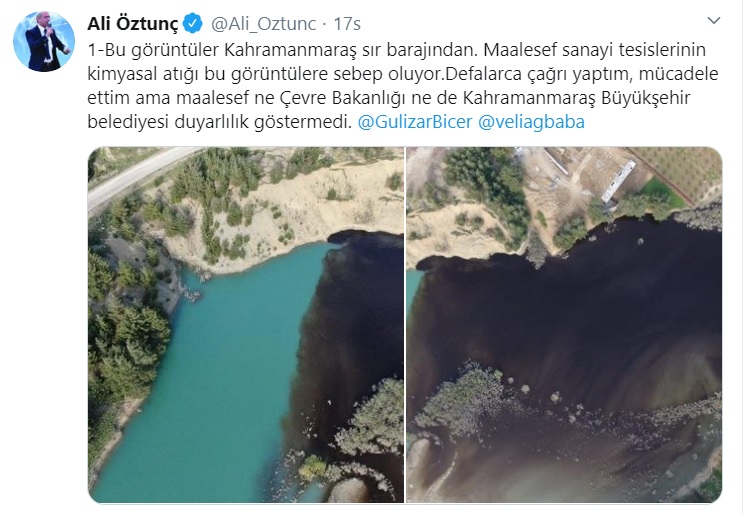The width and height of the screenshot is (744, 515).
Task: Open Ali Öztunç's profile avatar
Action: tap(44, 41)
